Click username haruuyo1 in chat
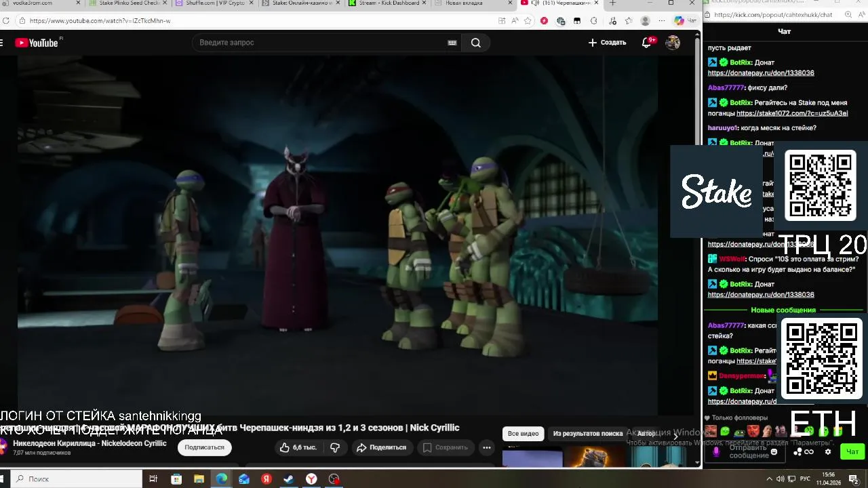This screenshot has height=488, width=868. 723,128
